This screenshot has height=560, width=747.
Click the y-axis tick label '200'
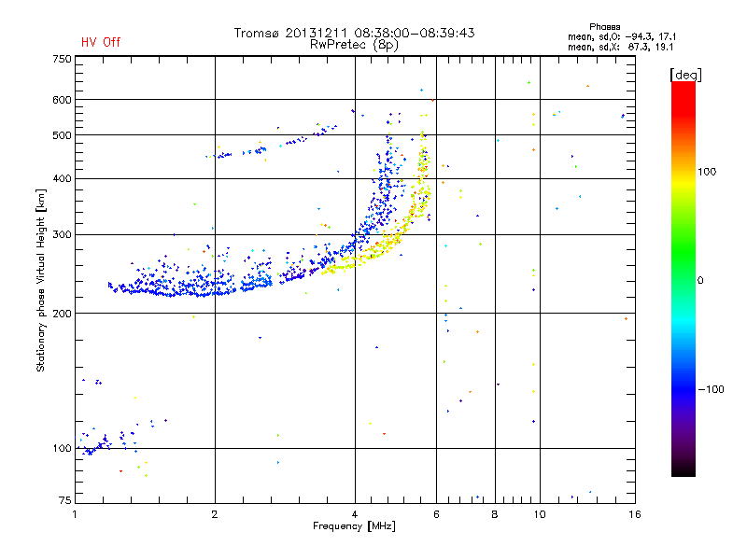[62, 314]
